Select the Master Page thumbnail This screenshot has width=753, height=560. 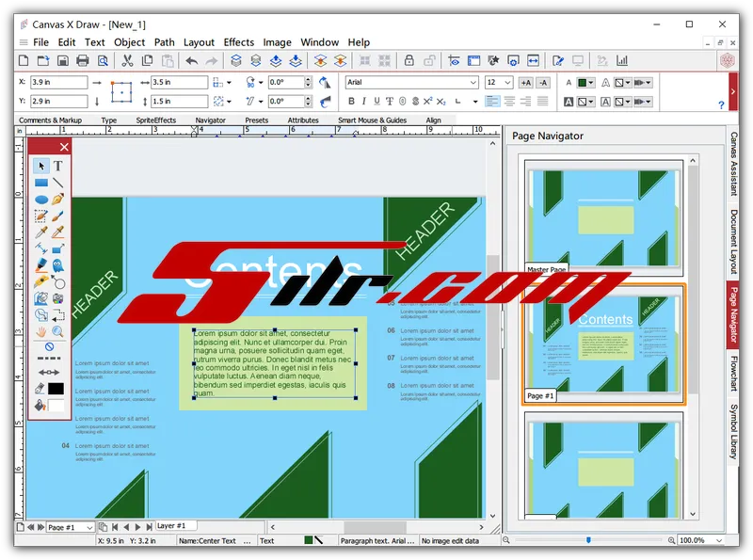point(603,218)
